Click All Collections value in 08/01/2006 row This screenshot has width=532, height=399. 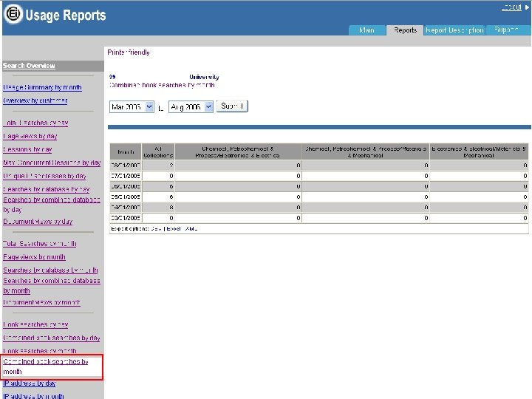coord(158,166)
